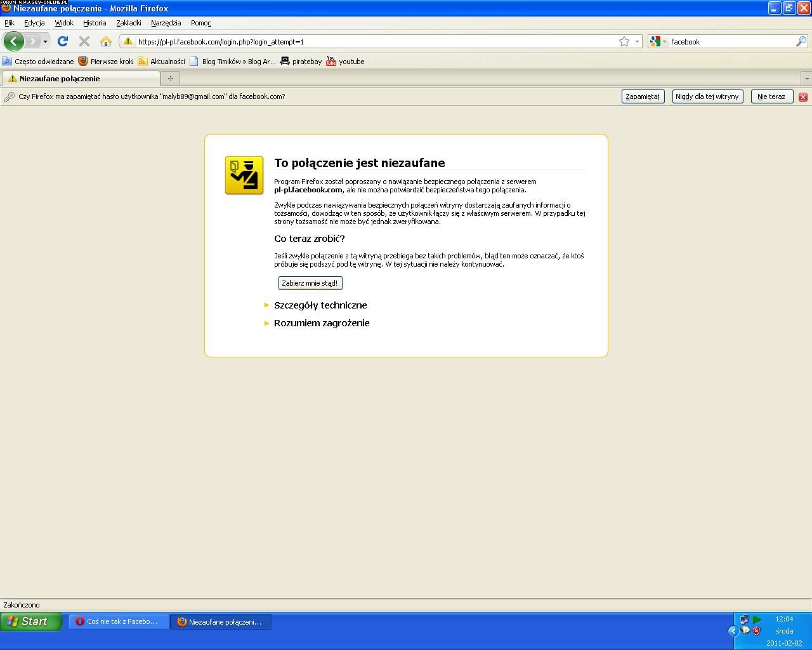Switch to Opera window in taskbar
Viewport: 812px width, 650px height.
[117, 621]
